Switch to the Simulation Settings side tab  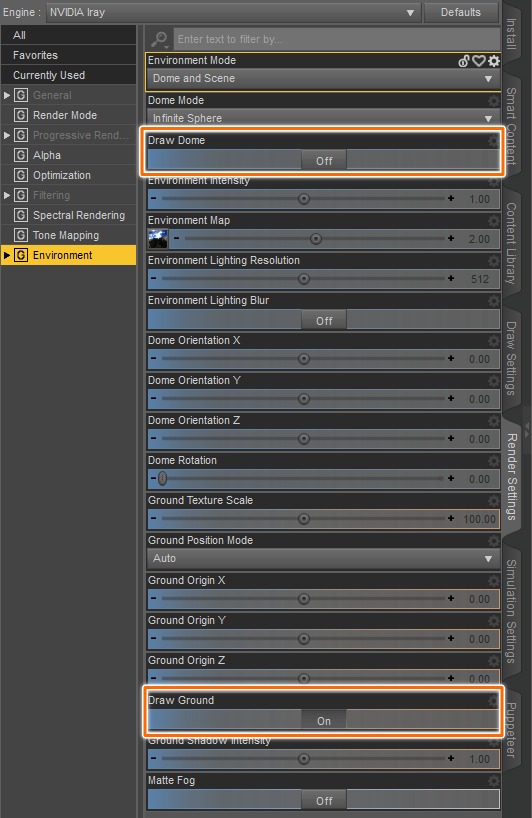click(x=511, y=610)
